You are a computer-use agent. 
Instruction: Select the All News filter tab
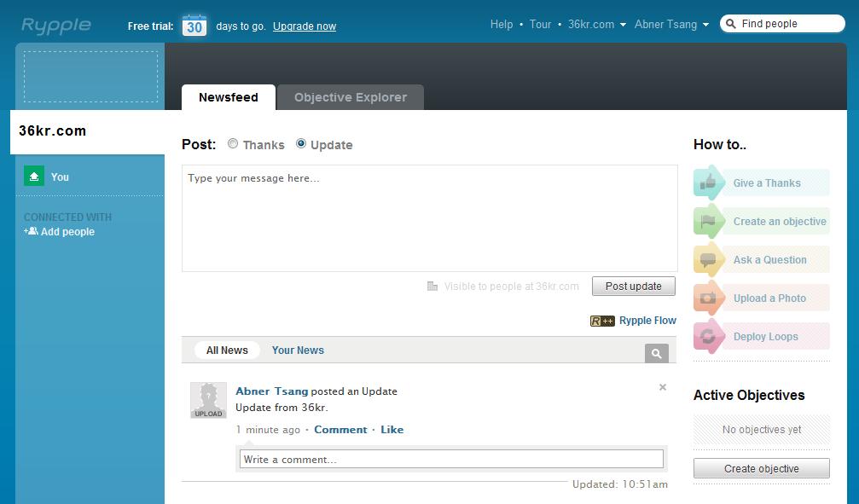(227, 350)
